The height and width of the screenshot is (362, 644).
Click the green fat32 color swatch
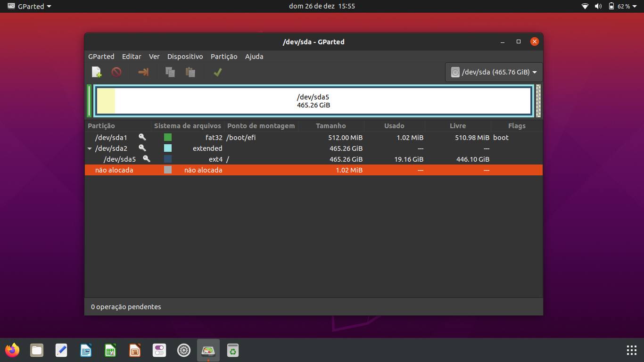[168, 138]
